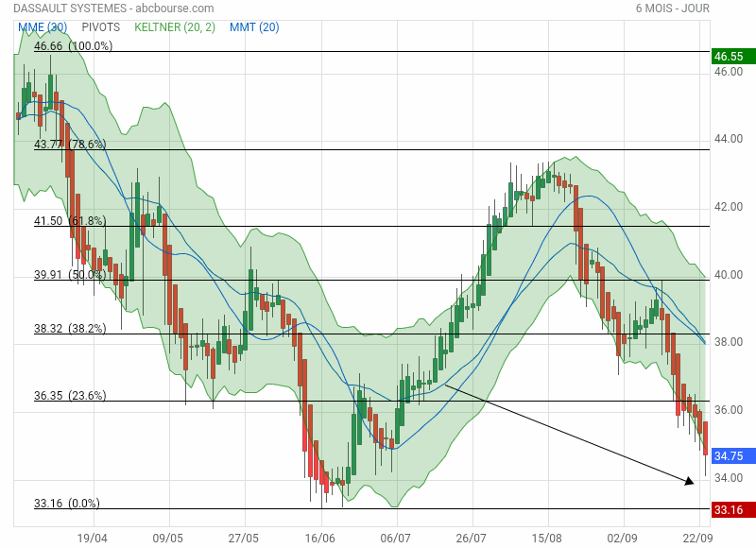Click the 22/09 date axis label
This screenshot has height=548, width=756.
click(697, 538)
